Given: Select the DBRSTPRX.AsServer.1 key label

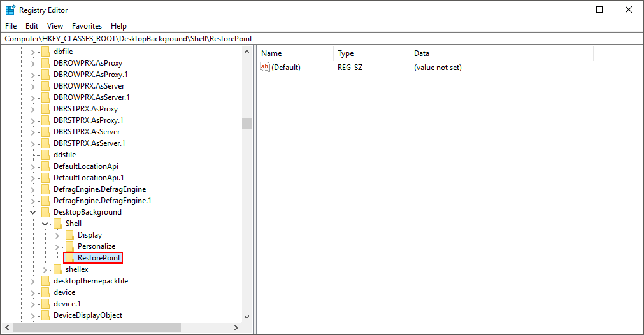Looking at the screenshot, I should [x=89, y=143].
